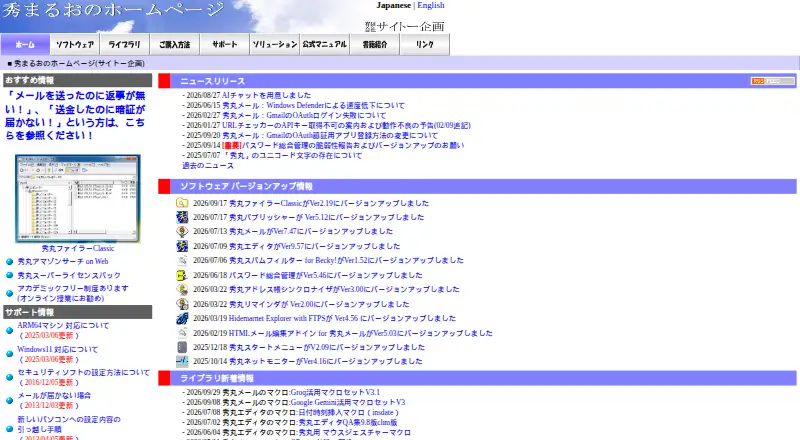Open the 過去のニュース link

(x=208, y=165)
